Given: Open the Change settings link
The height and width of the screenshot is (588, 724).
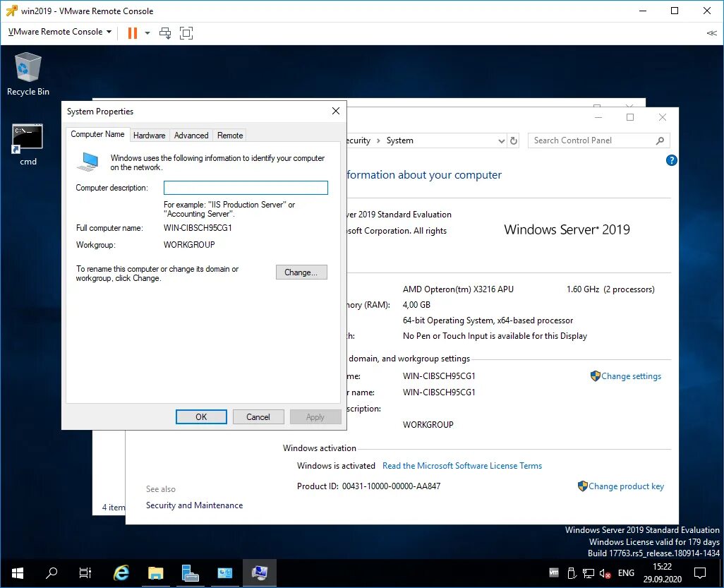Looking at the screenshot, I should 630,376.
